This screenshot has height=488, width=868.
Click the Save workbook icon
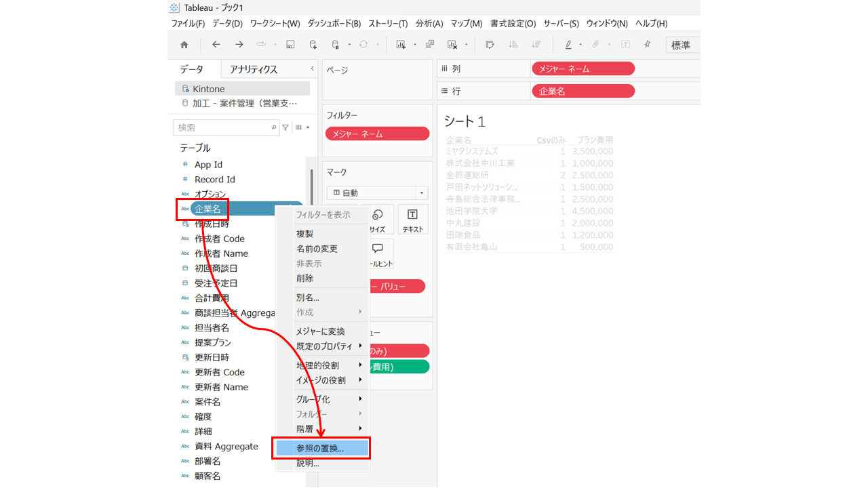click(x=290, y=45)
